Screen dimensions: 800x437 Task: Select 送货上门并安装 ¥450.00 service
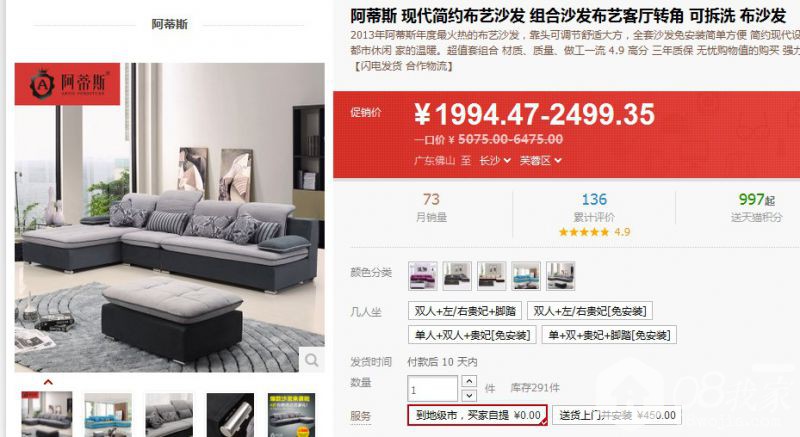[617, 415]
